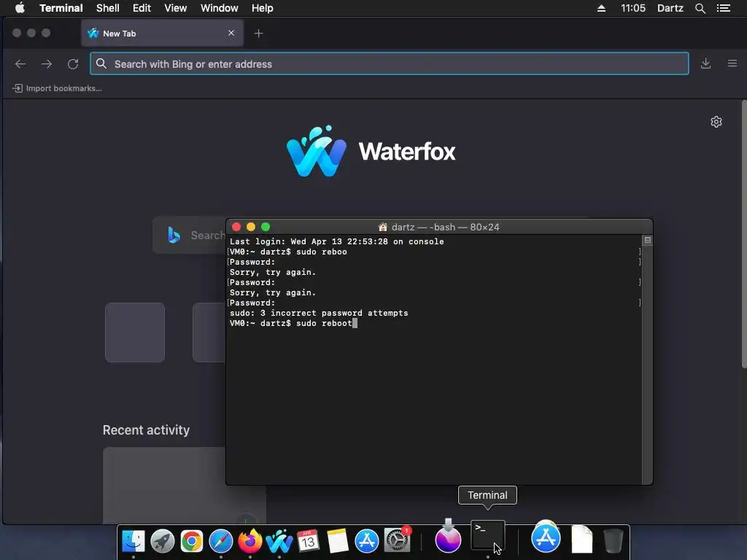
Task: Open Calendar from the Dock
Action: click(309, 541)
